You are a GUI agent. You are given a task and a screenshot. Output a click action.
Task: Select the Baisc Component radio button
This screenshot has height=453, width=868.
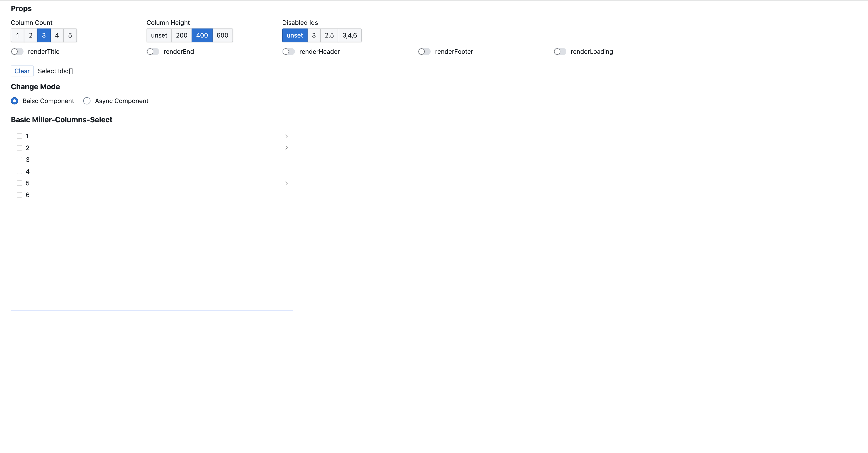click(14, 101)
